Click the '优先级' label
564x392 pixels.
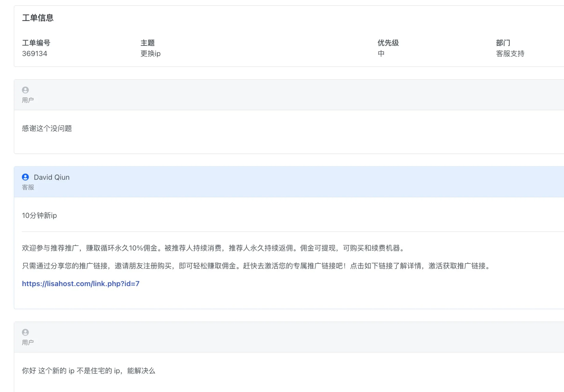388,43
